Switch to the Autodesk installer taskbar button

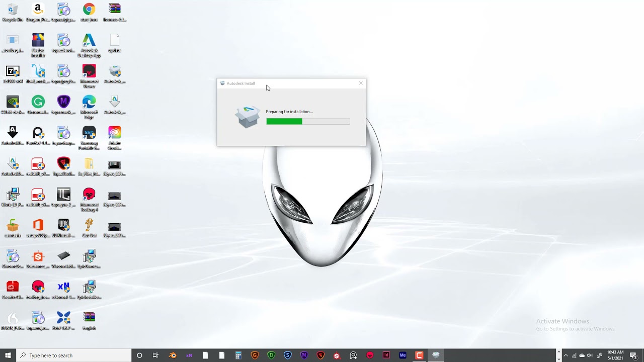pos(436,355)
